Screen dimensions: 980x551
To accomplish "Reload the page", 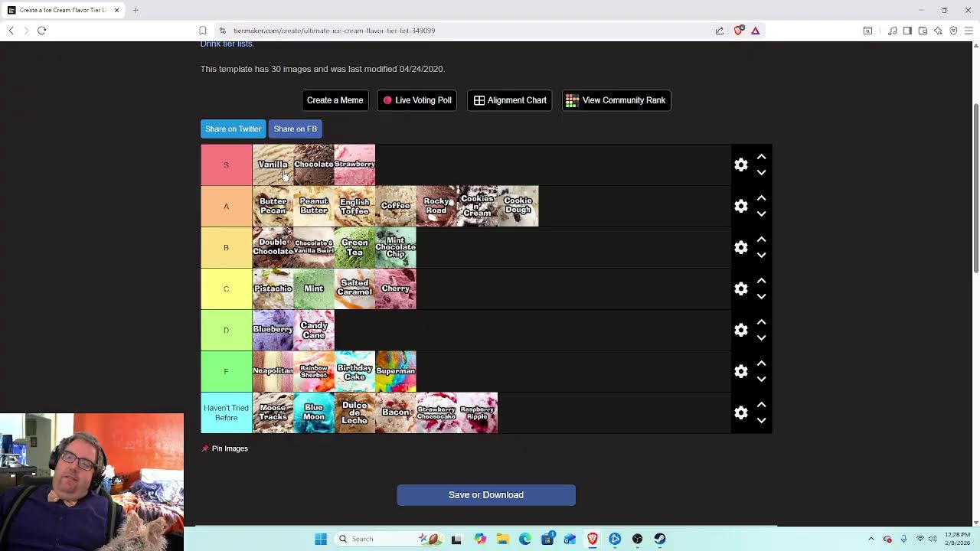I will point(41,31).
